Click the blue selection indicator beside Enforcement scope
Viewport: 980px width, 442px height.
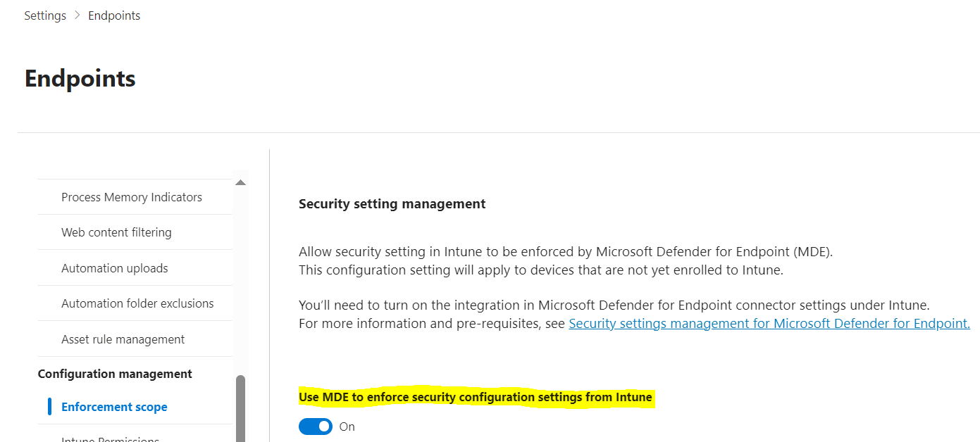[x=49, y=406]
